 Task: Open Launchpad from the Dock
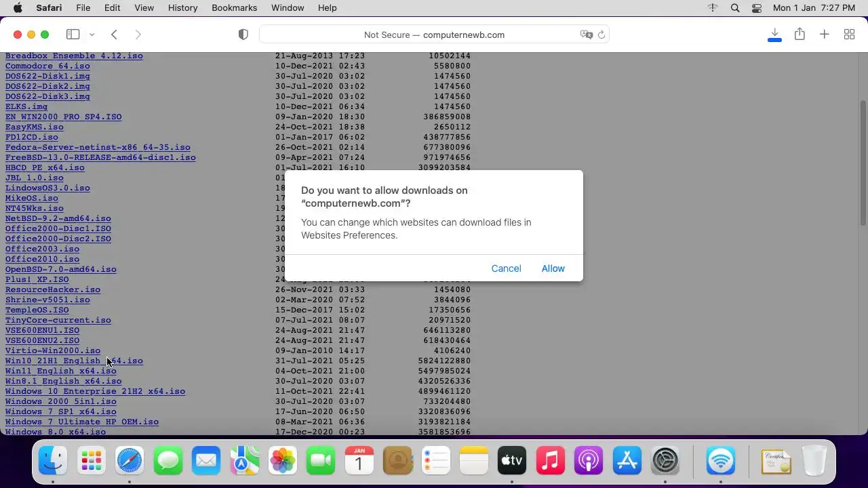pos(91,461)
